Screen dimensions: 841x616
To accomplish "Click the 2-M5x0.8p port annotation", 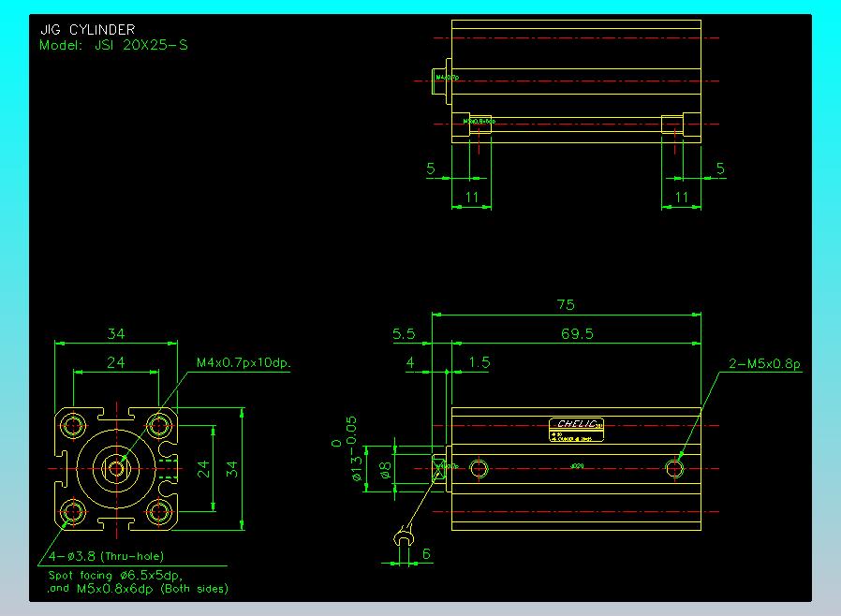I will point(765,364).
